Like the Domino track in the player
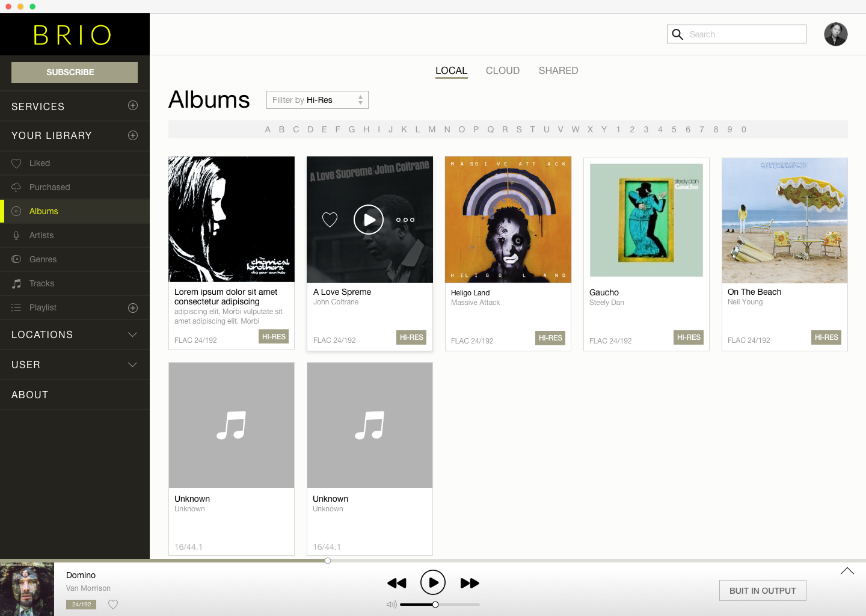 (113, 605)
